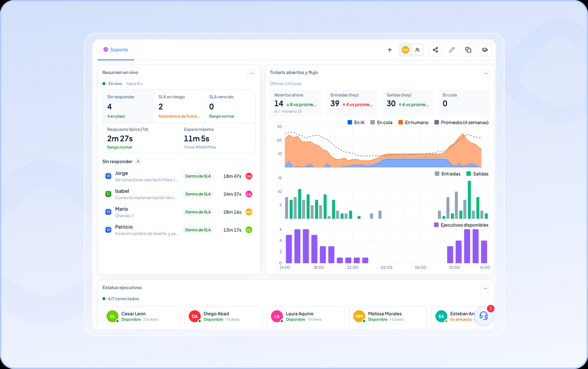Click the Sin responder count badge 4
Image resolution: width=588 pixels, height=369 pixels.
click(x=138, y=161)
